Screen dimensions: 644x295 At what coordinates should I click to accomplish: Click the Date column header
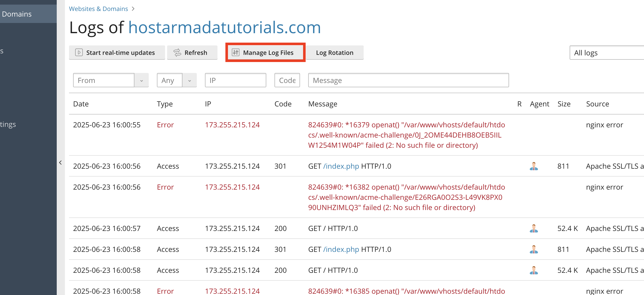[x=81, y=104]
